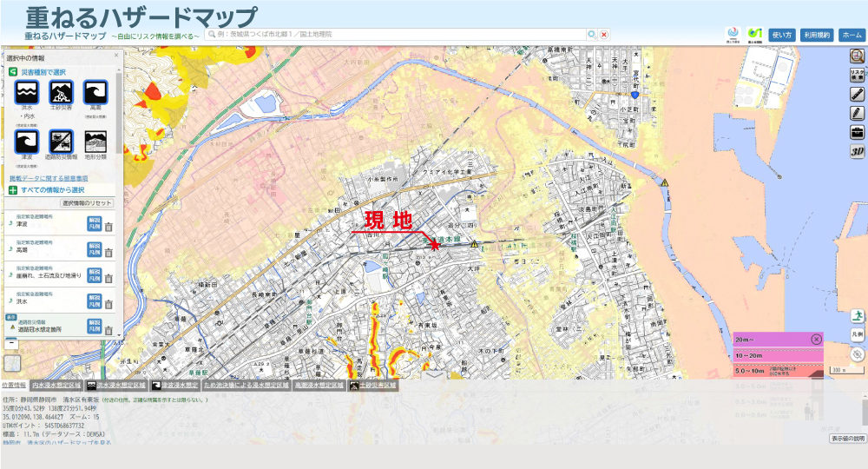This screenshot has height=469, width=868.
Task: Click the evacuation running-person icon on right
Action: pyautogui.click(x=858, y=316)
